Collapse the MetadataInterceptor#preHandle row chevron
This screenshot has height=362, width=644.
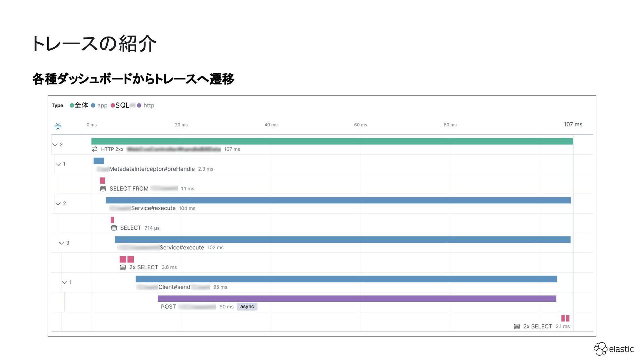pos(58,164)
